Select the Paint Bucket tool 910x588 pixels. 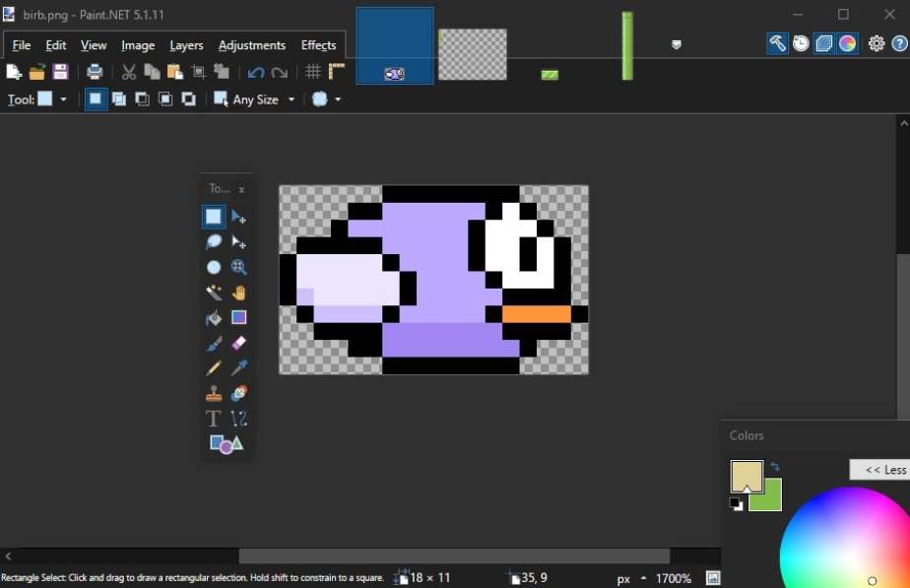click(214, 318)
